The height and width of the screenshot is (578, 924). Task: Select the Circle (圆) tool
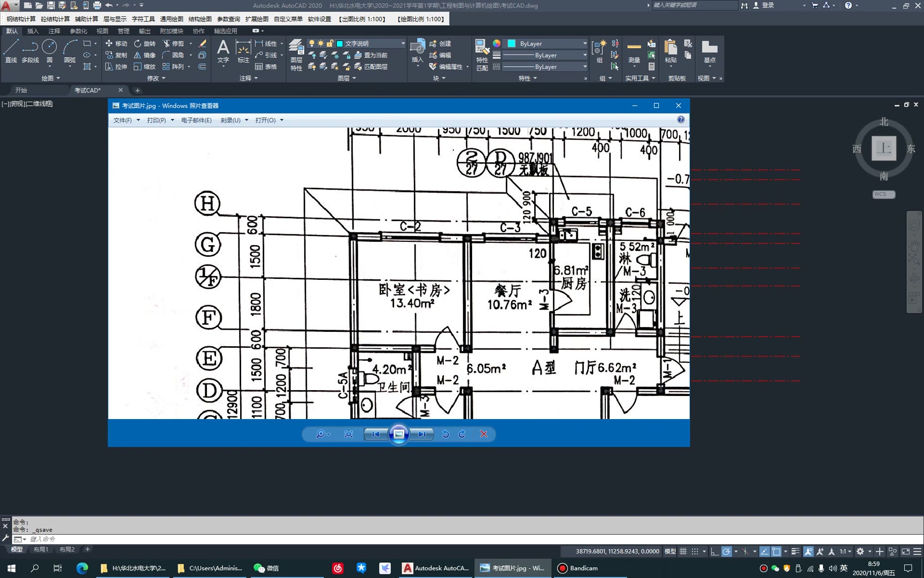point(49,52)
